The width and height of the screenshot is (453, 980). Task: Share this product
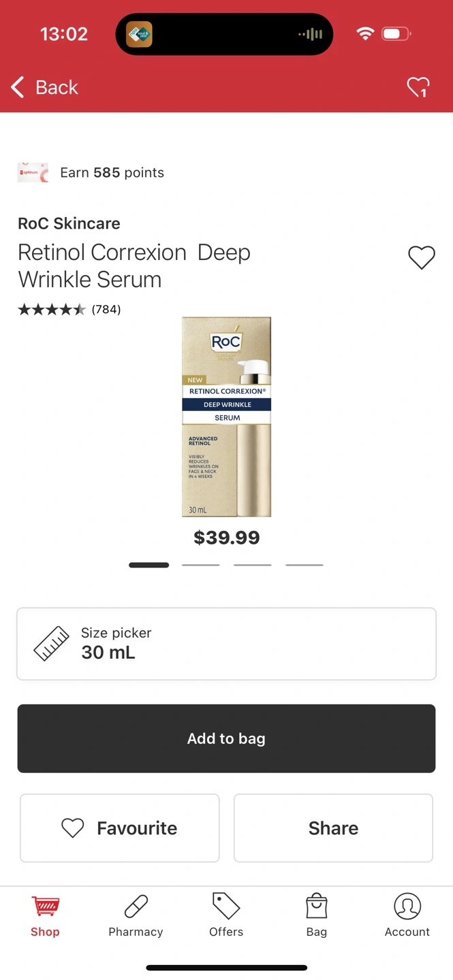[333, 828]
